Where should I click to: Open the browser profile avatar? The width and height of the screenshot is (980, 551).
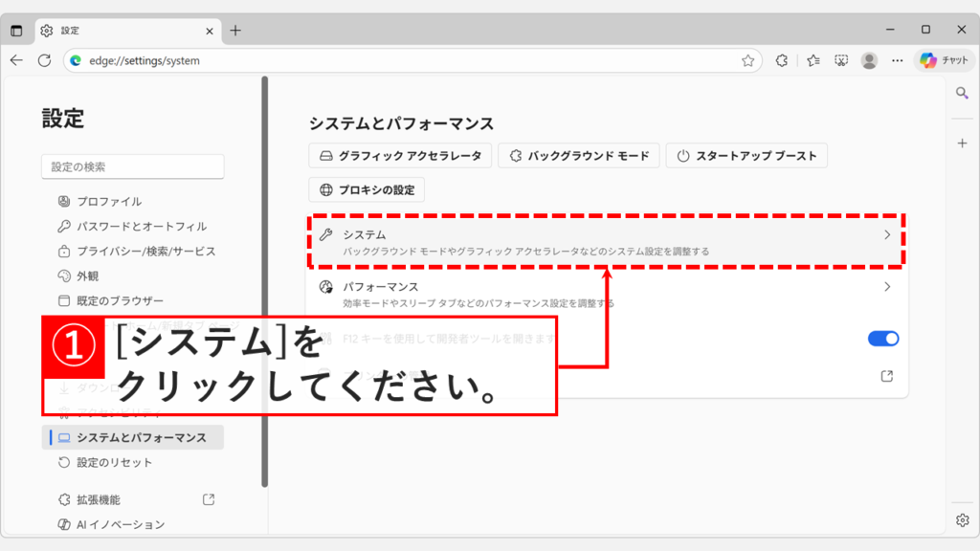pyautogui.click(x=869, y=59)
